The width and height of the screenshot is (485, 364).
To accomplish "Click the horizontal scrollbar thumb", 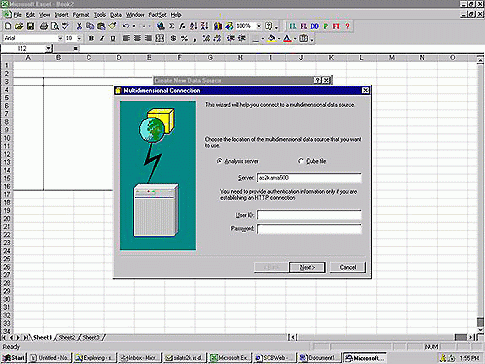I will (x=460, y=337).
